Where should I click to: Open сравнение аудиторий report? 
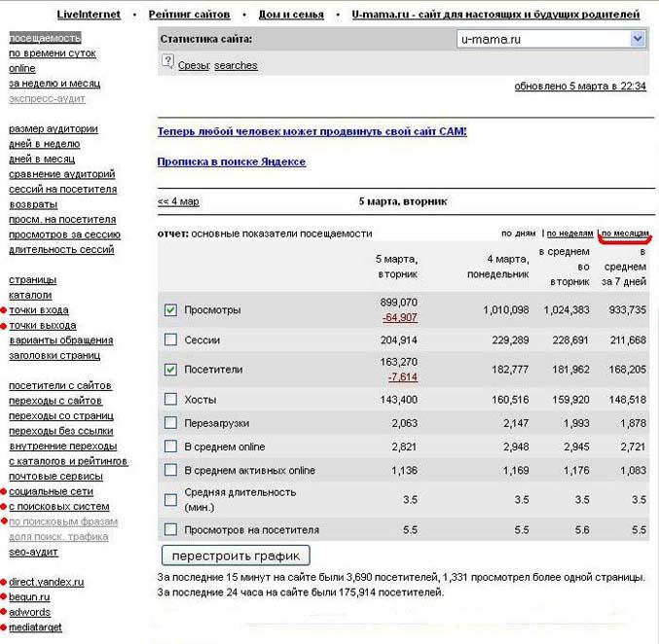click(61, 174)
